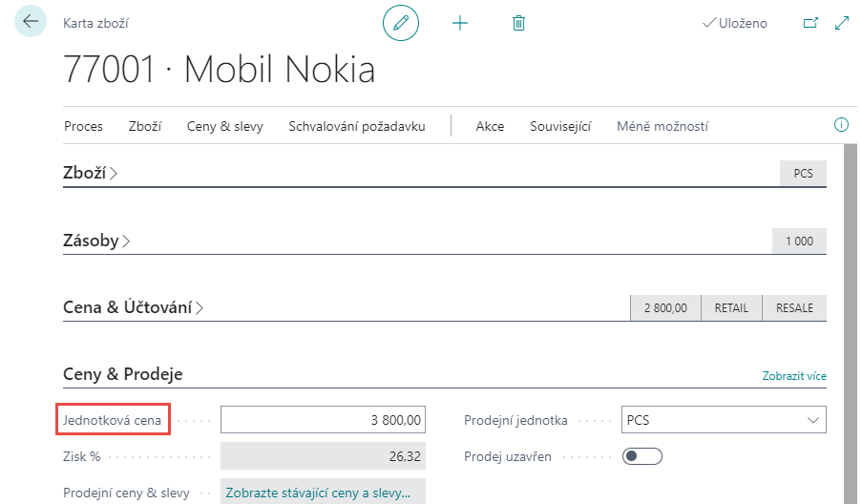Collapse the Ceny & Prodeje section header
The width and height of the screenshot is (862, 504).
click(x=122, y=374)
